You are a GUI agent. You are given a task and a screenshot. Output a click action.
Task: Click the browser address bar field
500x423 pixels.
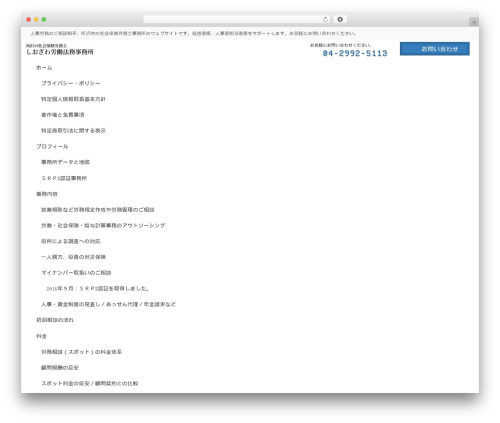(x=236, y=20)
